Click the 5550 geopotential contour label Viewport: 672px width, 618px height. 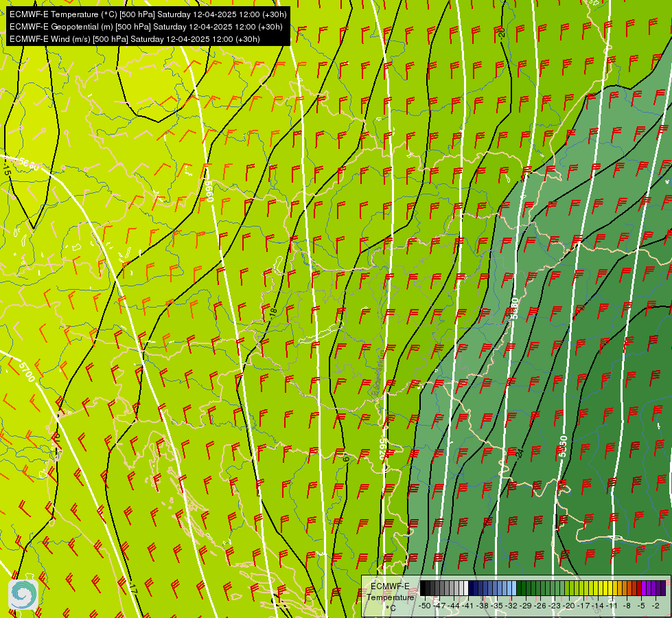tap(563, 446)
